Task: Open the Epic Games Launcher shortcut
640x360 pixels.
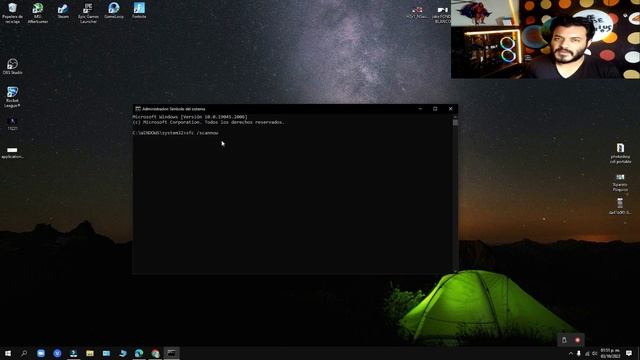Action: pos(88,13)
